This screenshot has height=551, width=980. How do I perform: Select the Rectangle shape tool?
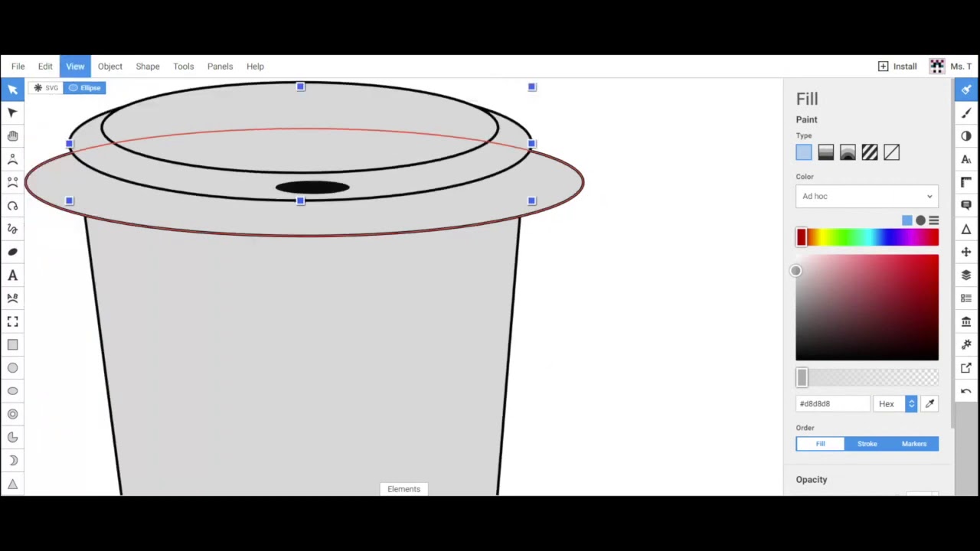coord(12,345)
